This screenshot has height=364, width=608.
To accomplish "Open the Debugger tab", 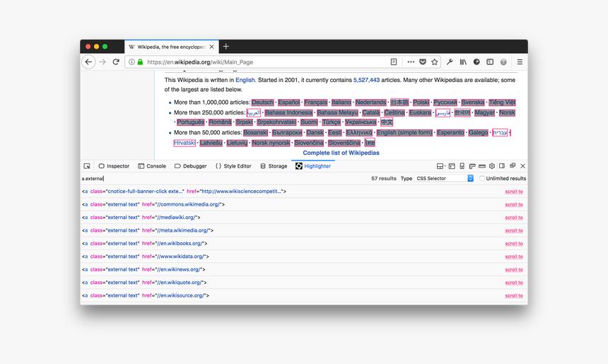I will 190,166.
